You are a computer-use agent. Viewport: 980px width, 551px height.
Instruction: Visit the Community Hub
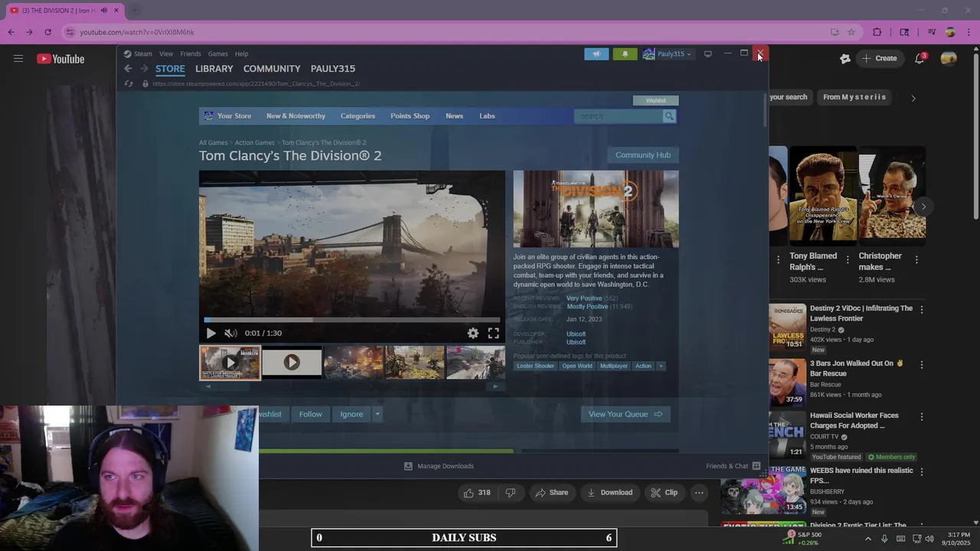643,155
